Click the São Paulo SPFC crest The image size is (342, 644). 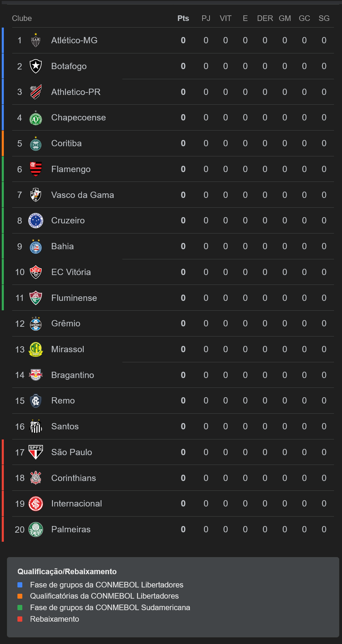36,452
